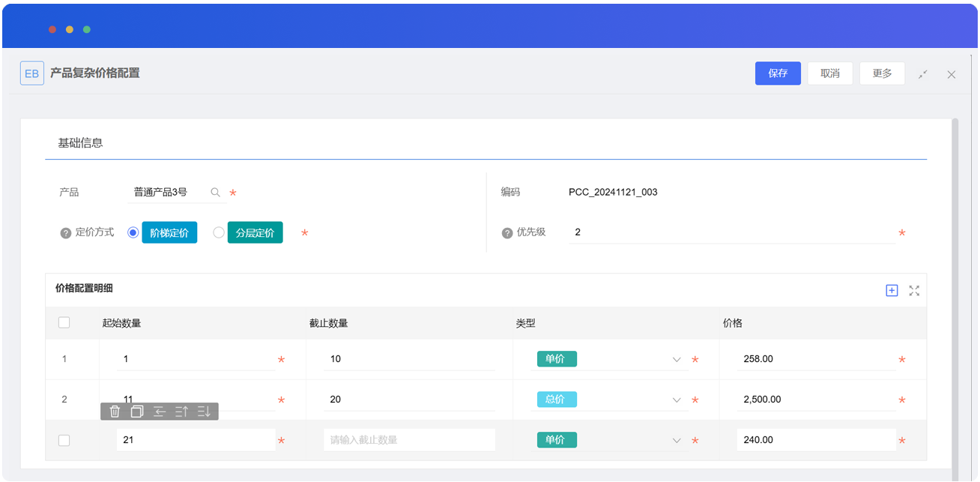Click the search icon in the 产品 field
Image resolution: width=980 pixels, height=482 pixels.
(x=216, y=193)
